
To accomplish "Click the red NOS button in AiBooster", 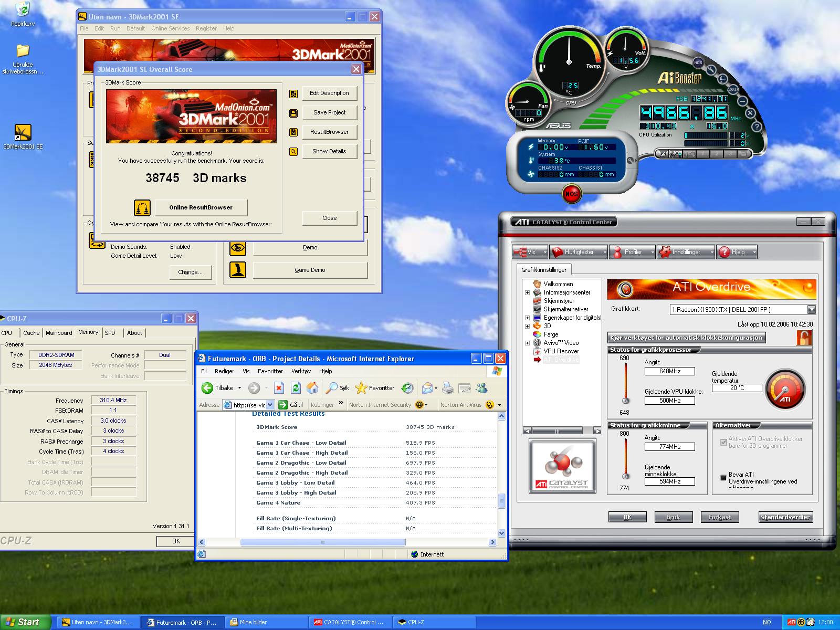I will pos(571,194).
